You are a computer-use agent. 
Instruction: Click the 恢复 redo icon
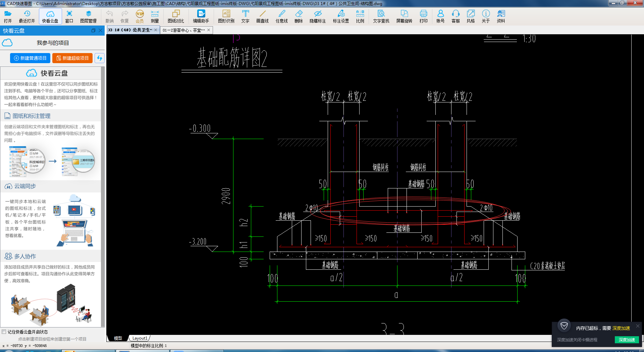[x=124, y=16]
